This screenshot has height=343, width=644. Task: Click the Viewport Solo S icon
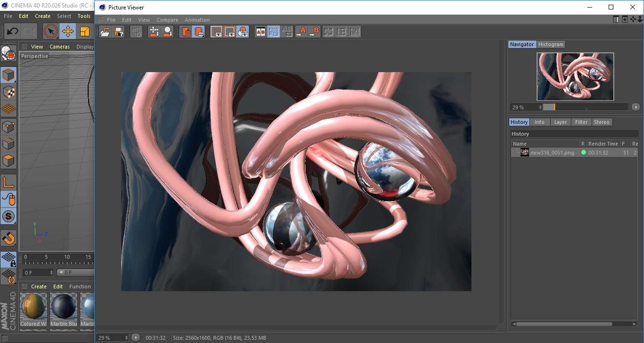point(8,216)
